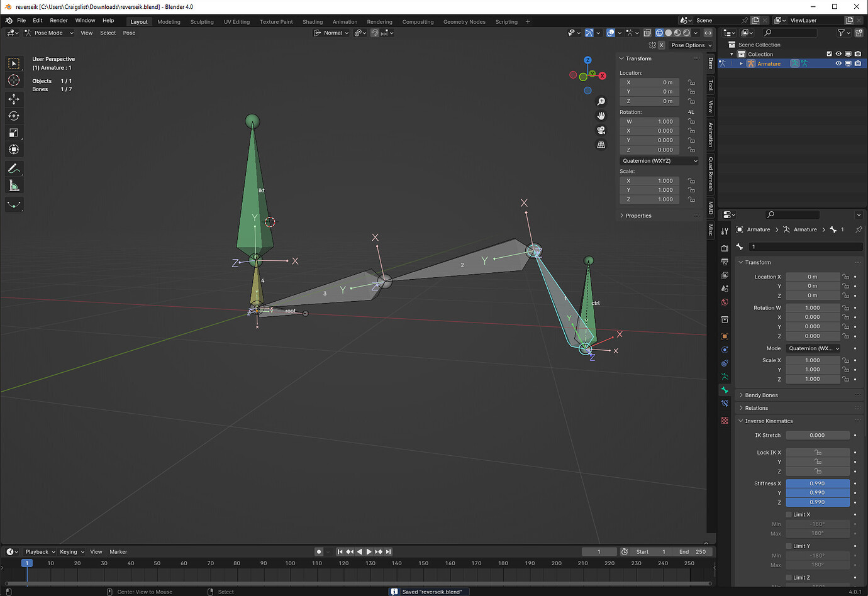The height and width of the screenshot is (596, 868).
Task: Open the Pose menu in viewport header
Action: pos(129,33)
